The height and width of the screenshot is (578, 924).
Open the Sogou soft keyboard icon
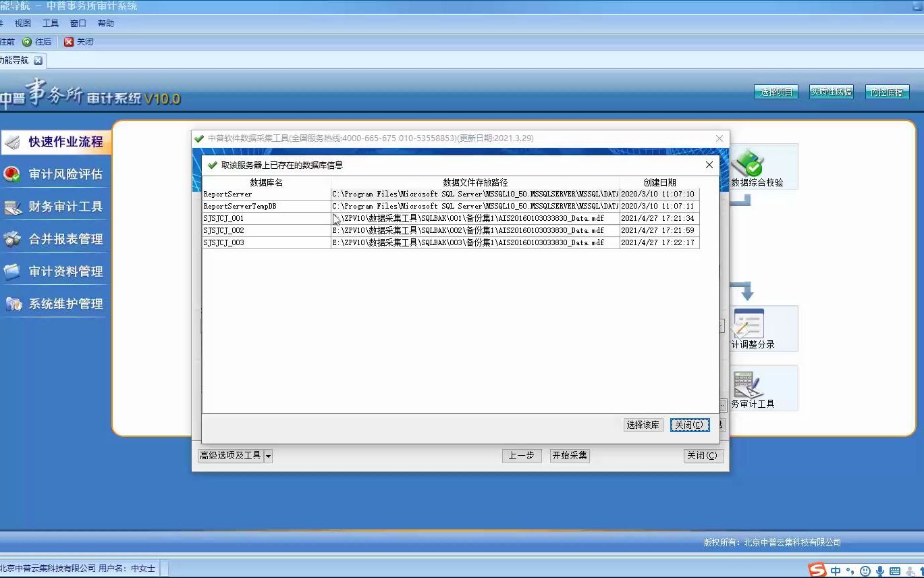(x=894, y=569)
